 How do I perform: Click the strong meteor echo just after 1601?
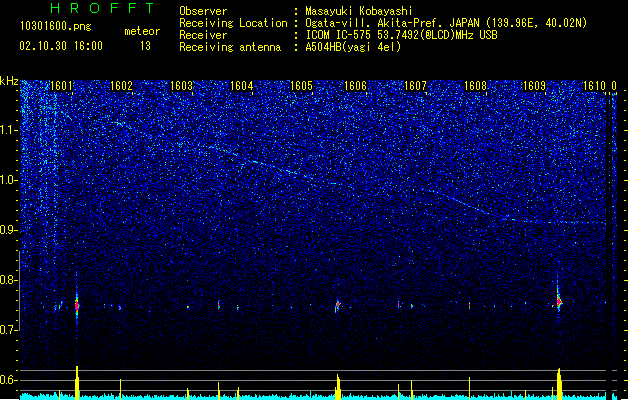(x=77, y=306)
